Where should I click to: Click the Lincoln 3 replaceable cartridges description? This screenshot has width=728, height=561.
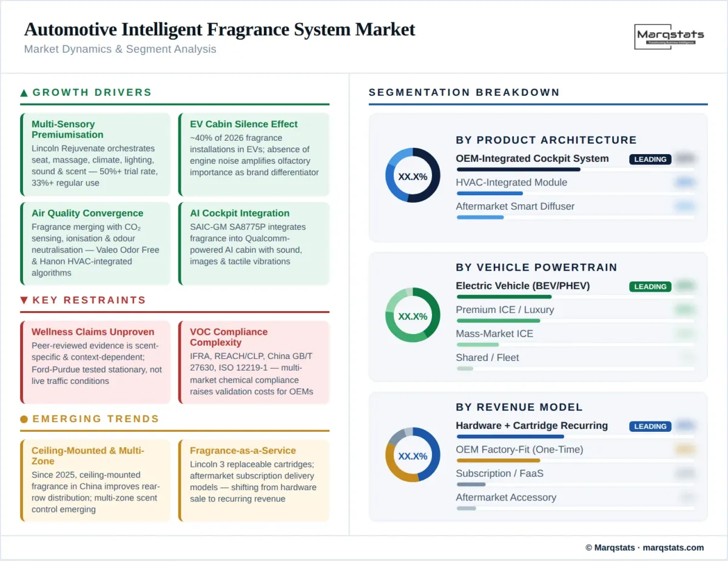[253, 482]
